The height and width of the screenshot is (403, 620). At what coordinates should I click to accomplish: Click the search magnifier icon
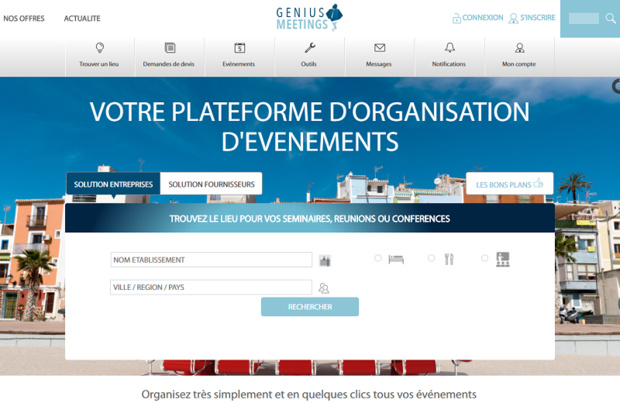pos(611,18)
